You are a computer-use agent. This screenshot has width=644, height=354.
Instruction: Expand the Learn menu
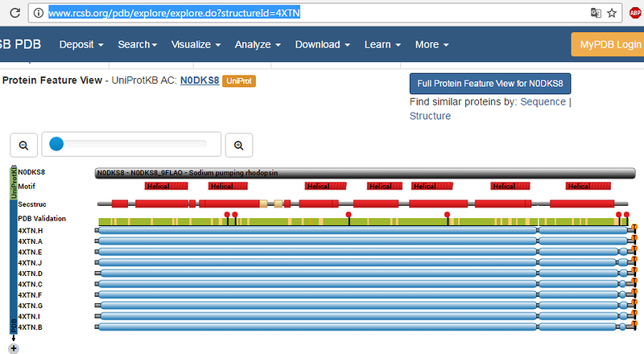382,45
